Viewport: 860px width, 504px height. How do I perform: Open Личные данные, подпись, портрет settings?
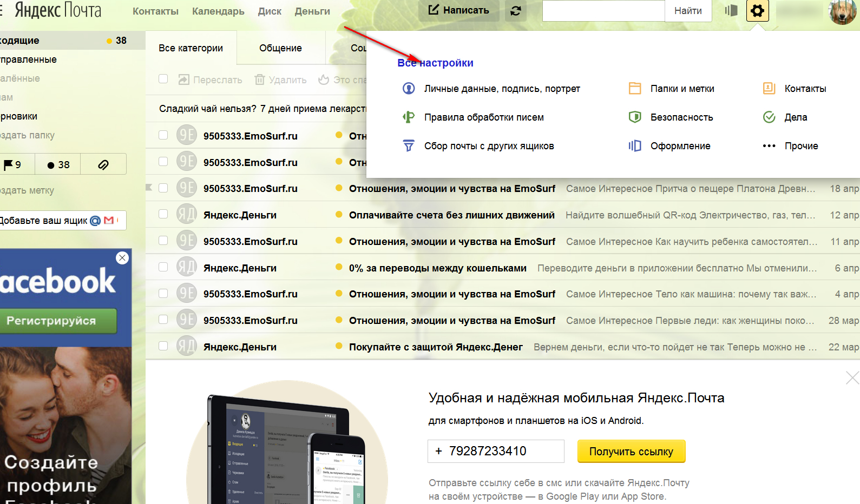click(x=502, y=89)
